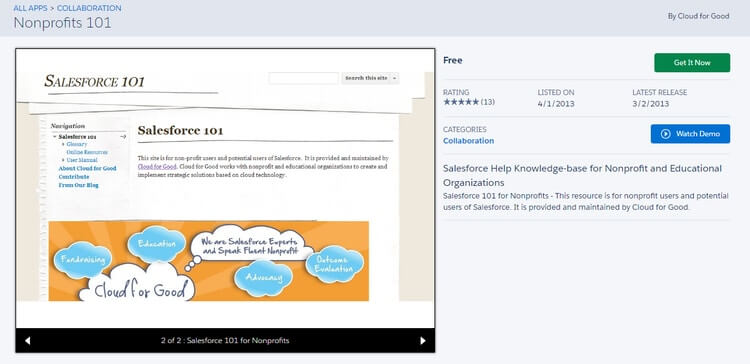750x364 pixels.
Task: Open the (13) reviews count
Action: pos(487,102)
